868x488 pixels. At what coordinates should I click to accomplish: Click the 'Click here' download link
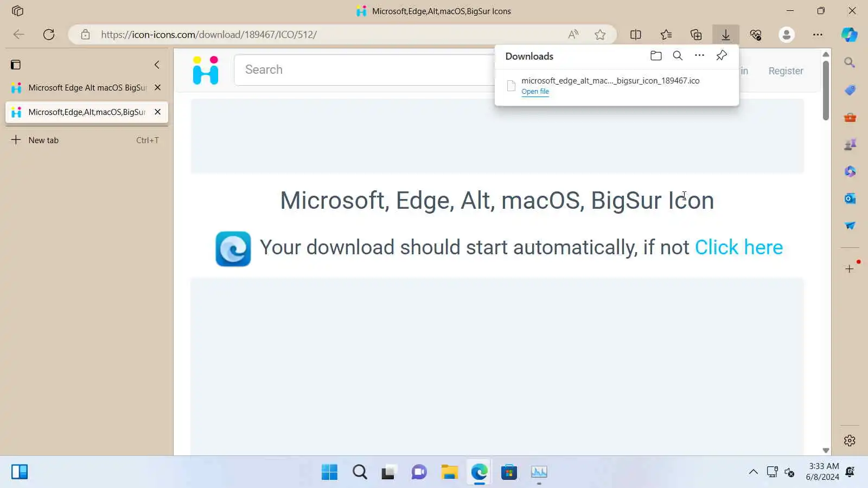[739, 248]
